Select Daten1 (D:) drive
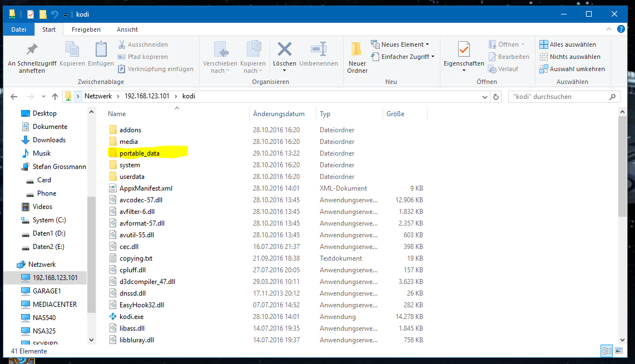Viewport: 635px width, 364px height. click(x=48, y=233)
